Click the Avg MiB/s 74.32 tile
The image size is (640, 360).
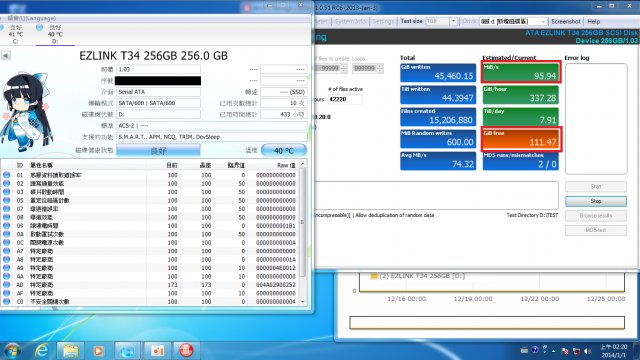438,161
